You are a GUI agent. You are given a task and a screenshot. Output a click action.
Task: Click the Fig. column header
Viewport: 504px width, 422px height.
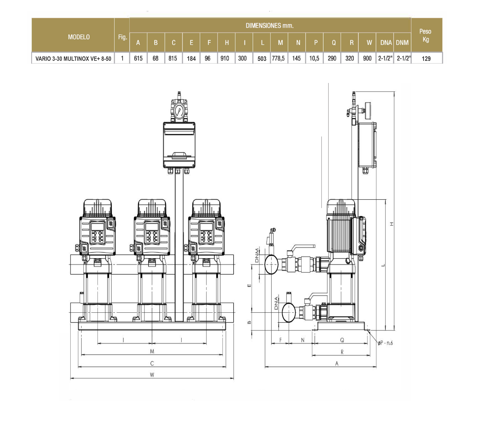(122, 37)
